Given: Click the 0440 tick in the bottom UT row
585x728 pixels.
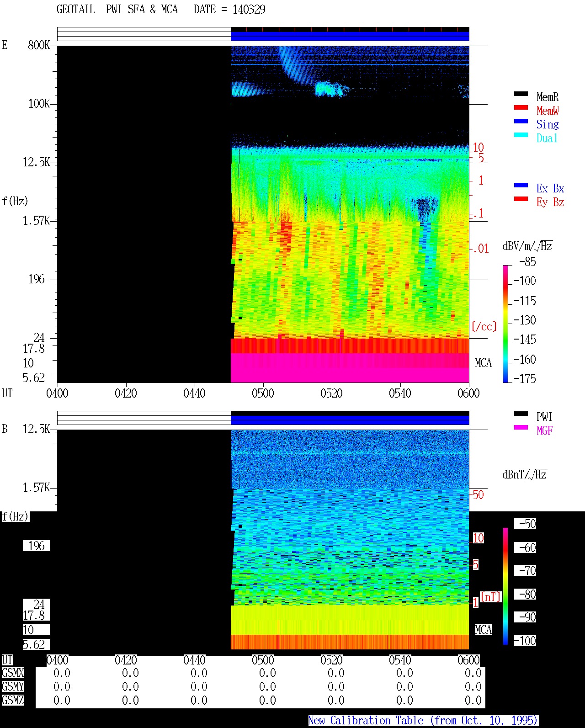Looking at the screenshot, I should point(194,660).
